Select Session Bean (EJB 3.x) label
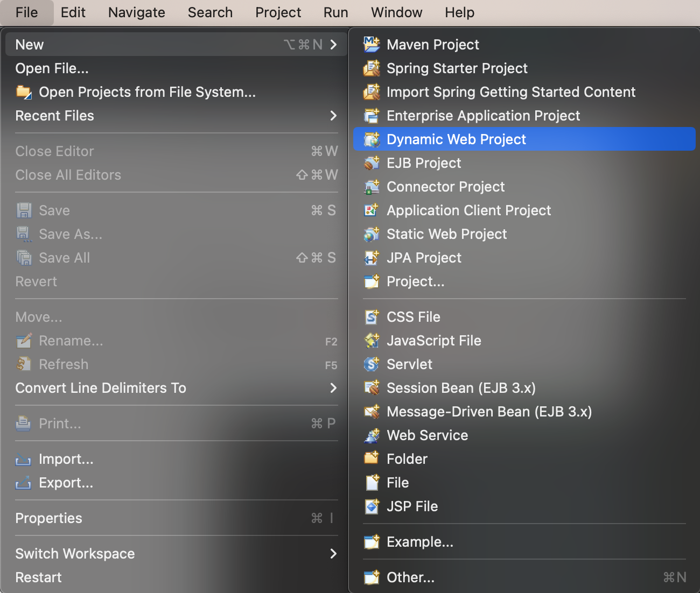Image resolution: width=700 pixels, height=593 pixels. click(461, 388)
